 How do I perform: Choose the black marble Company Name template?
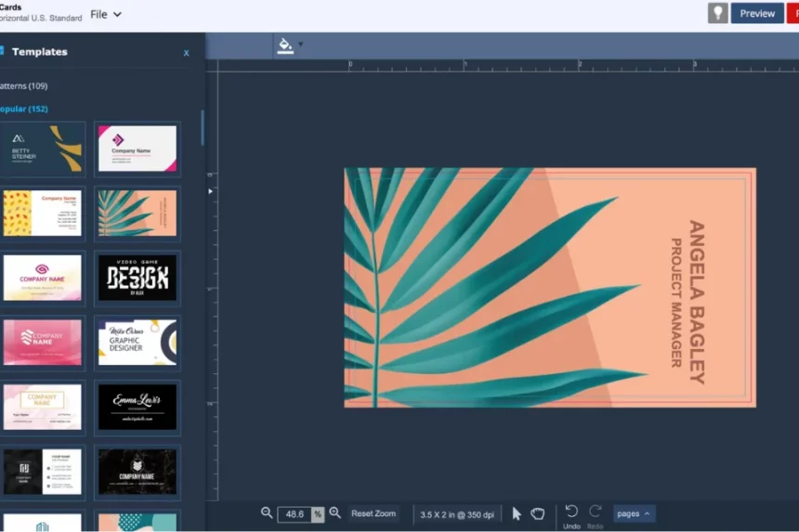(x=138, y=472)
